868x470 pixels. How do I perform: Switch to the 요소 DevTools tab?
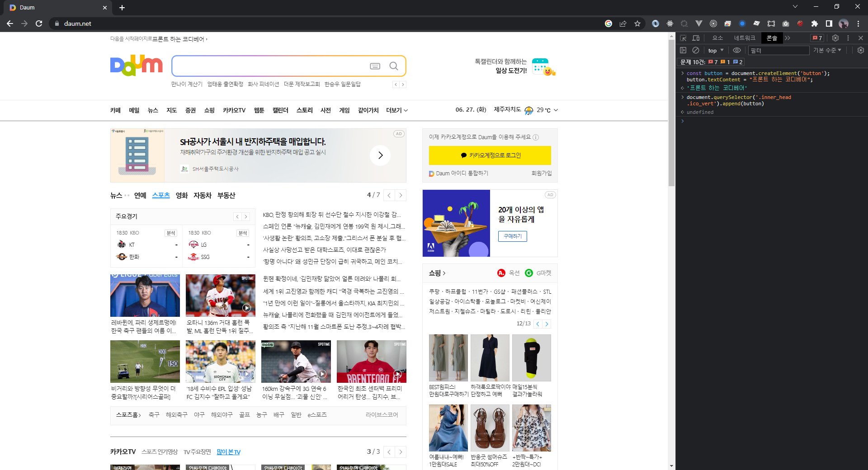tap(717, 38)
